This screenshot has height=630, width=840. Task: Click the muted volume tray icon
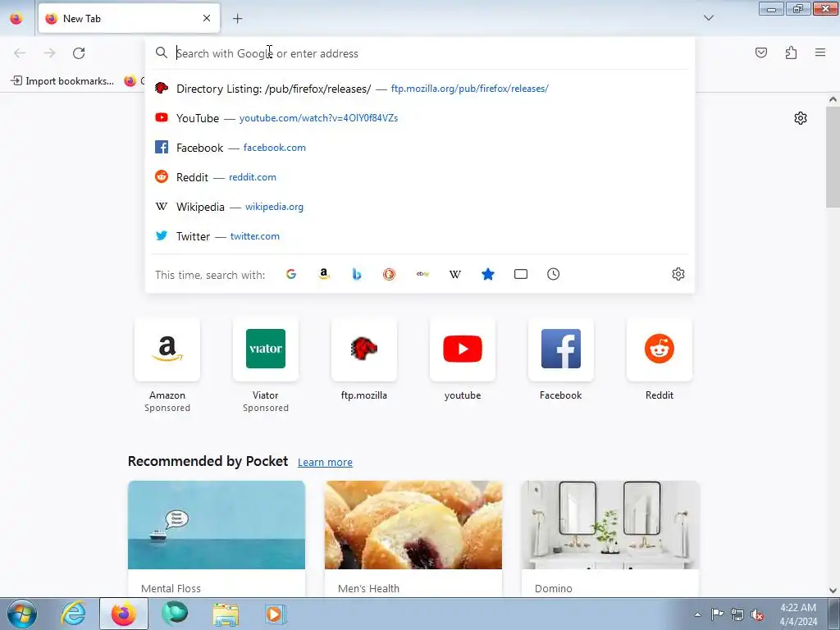[x=757, y=614]
